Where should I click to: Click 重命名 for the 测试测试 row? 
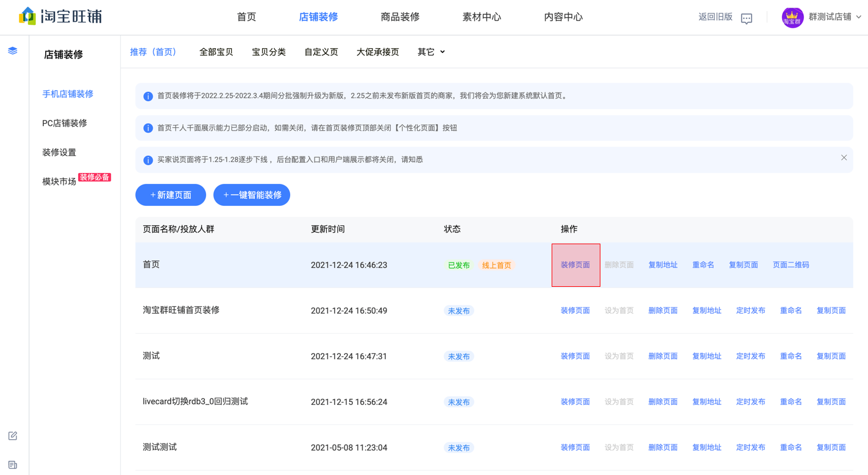791,448
